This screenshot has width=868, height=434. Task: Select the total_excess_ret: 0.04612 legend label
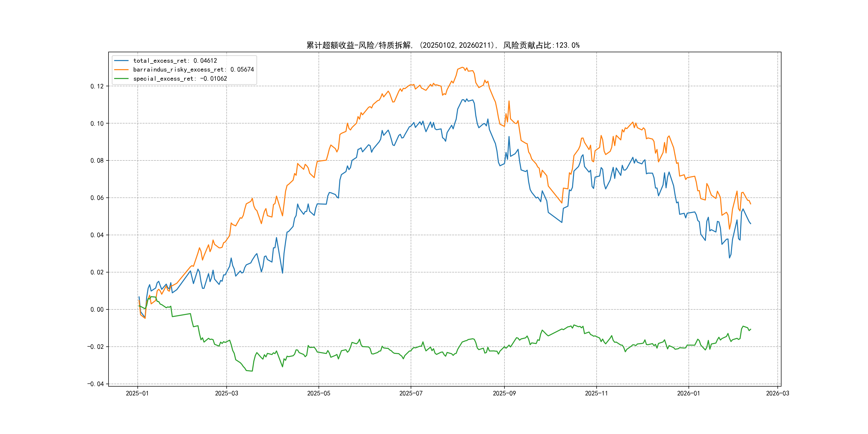coord(175,61)
